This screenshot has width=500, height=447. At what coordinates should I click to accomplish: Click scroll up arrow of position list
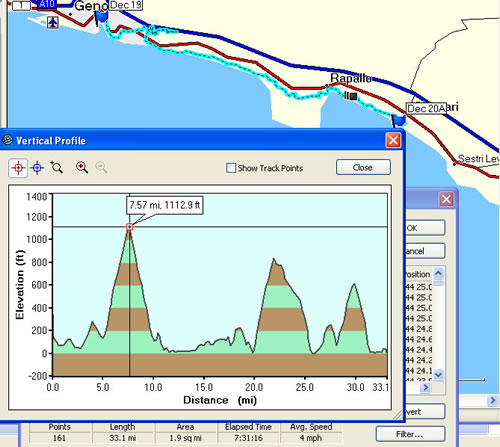click(438, 273)
